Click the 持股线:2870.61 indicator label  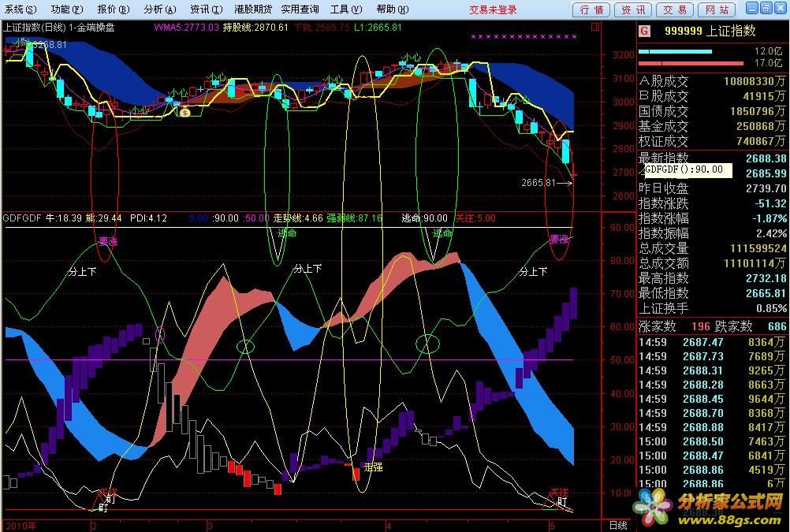pos(255,28)
